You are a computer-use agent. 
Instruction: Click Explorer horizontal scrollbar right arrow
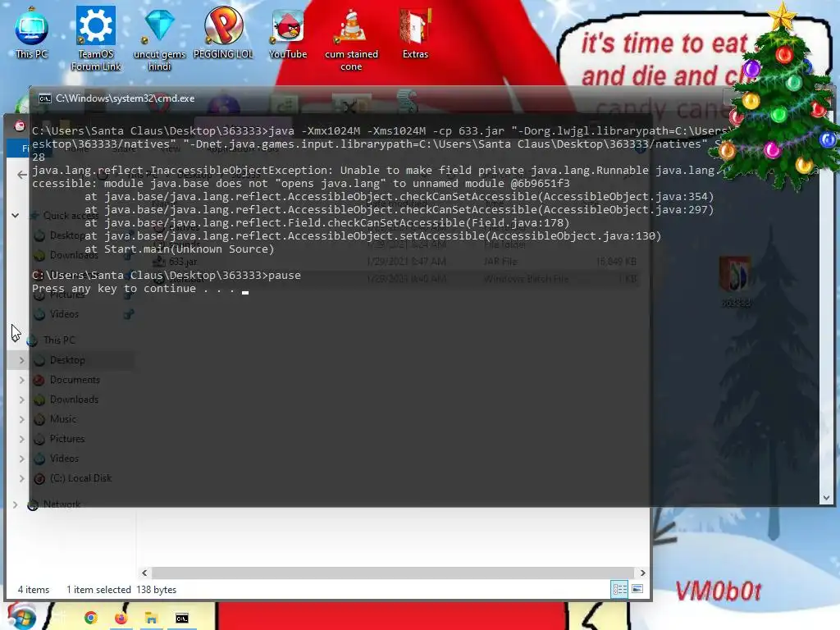[x=642, y=573]
